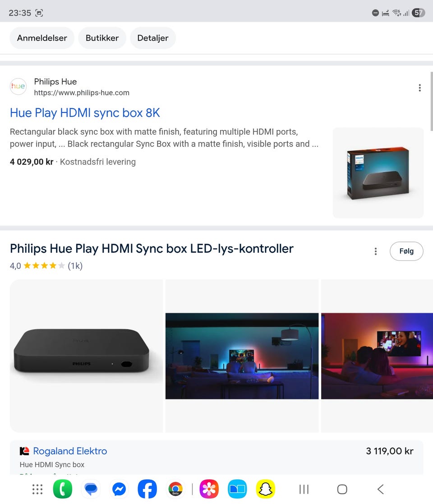This screenshot has height=504, width=433.
Task: Open the app drawer grid icon
Action: coord(37,489)
